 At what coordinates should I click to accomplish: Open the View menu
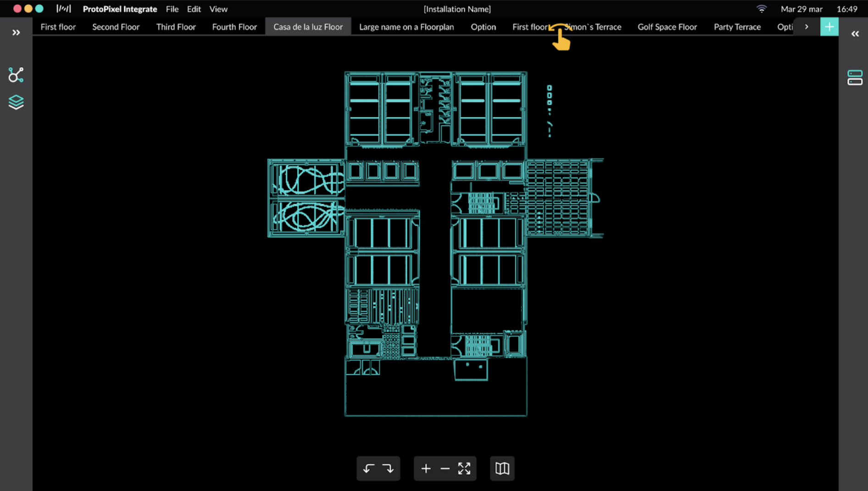(x=218, y=9)
